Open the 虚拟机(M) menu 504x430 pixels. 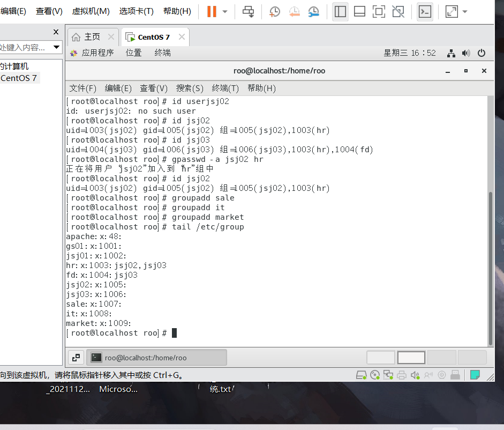pyautogui.click(x=91, y=11)
